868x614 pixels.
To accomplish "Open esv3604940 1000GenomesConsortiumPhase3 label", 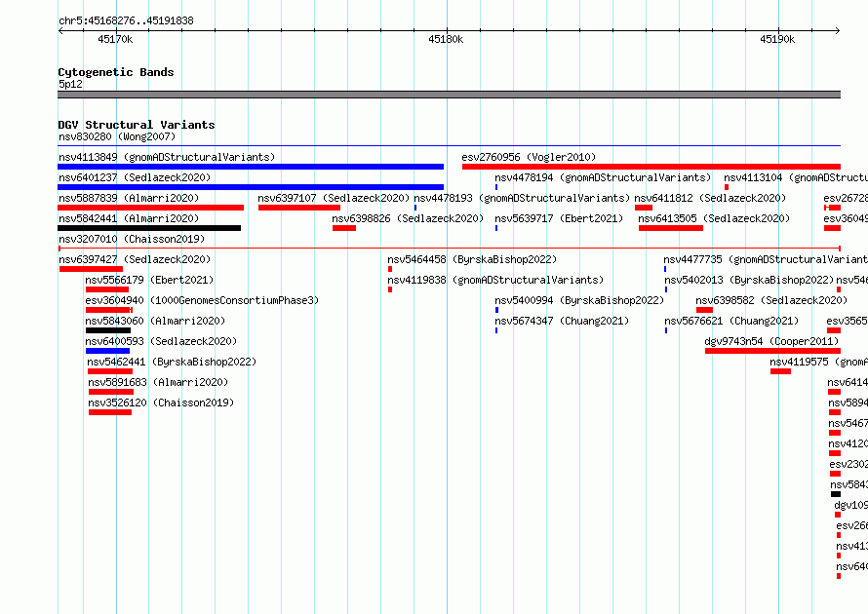I will [x=202, y=300].
